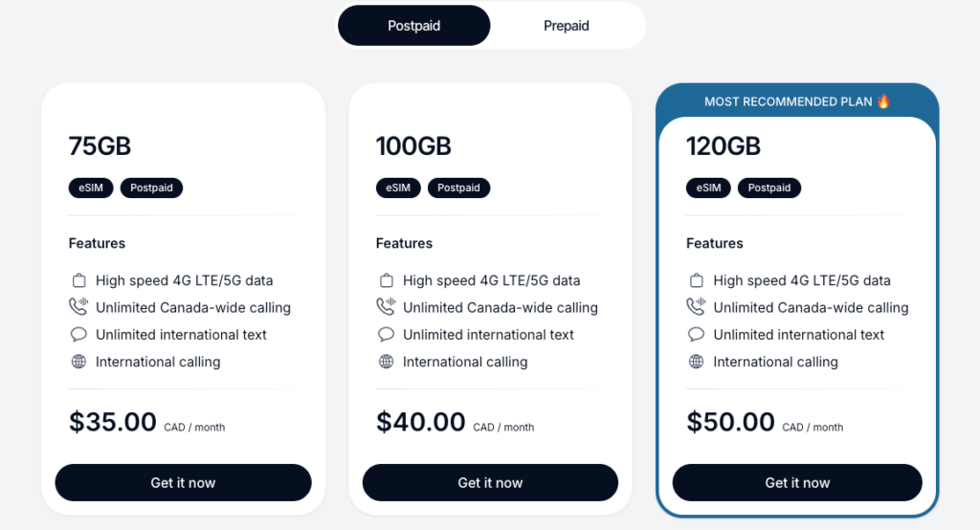Click the $50.00 price on 120GB plan
The image size is (980, 530).
730,422
